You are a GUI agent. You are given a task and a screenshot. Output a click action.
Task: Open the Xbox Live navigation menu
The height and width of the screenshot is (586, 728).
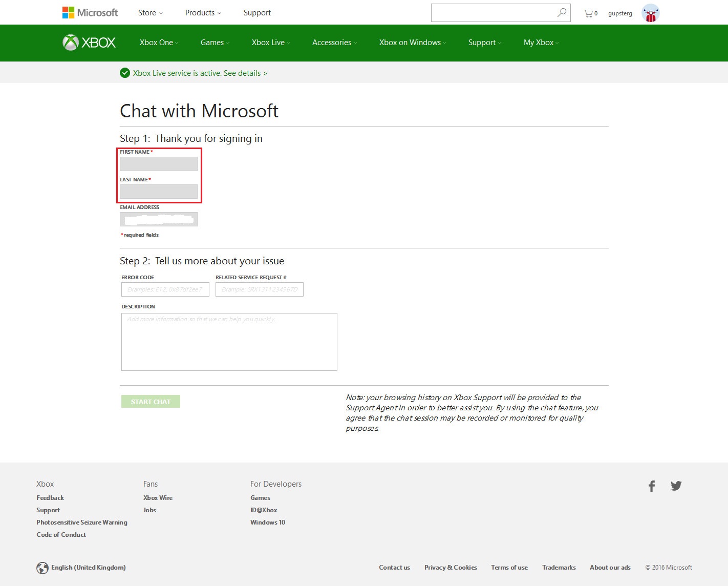270,43
